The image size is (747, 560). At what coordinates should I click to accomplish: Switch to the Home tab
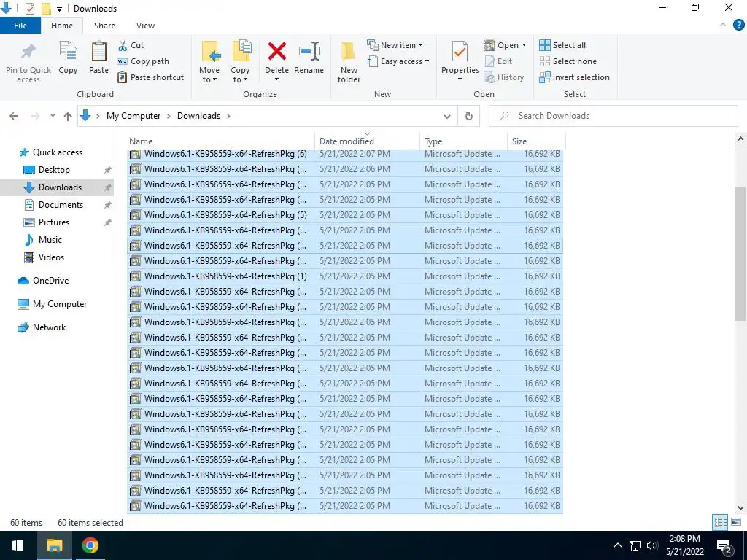(x=62, y=26)
